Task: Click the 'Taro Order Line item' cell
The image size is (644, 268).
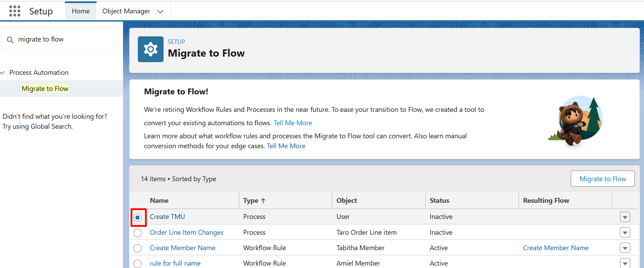Action: point(366,232)
